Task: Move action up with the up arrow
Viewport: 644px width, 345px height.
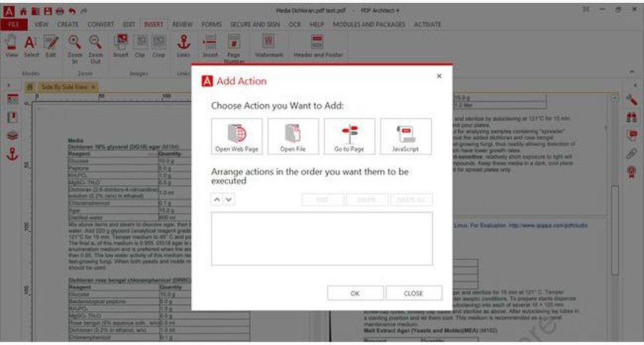Action: click(x=217, y=200)
